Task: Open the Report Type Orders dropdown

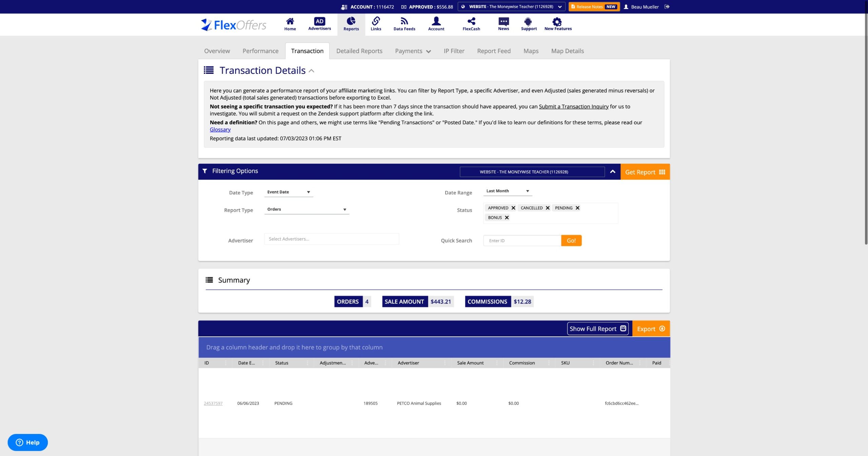Action: (x=307, y=209)
